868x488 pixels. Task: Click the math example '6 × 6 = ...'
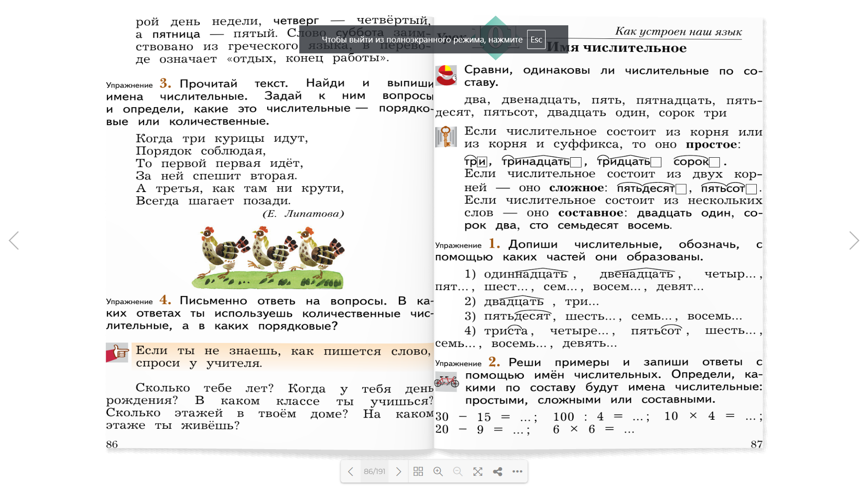coord(594,429)
